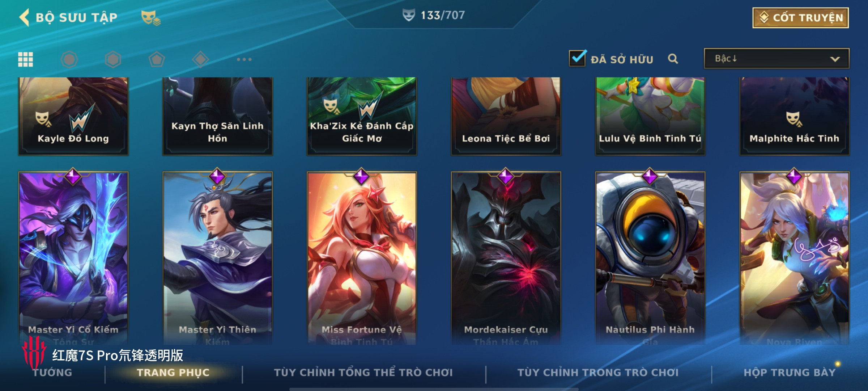Switch to the Tướng tab
The image size is (868, 391).
point(53,373)
